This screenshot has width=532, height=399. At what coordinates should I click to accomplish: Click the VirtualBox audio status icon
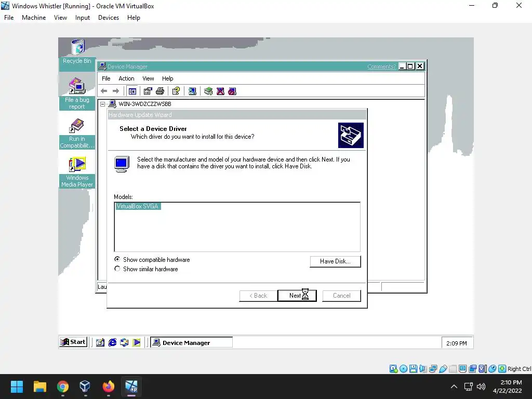[423, 369]
